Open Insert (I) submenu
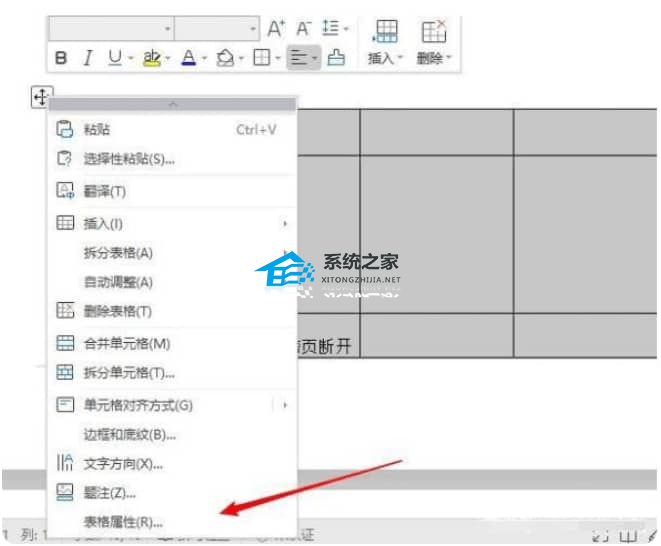 point(173,223)
